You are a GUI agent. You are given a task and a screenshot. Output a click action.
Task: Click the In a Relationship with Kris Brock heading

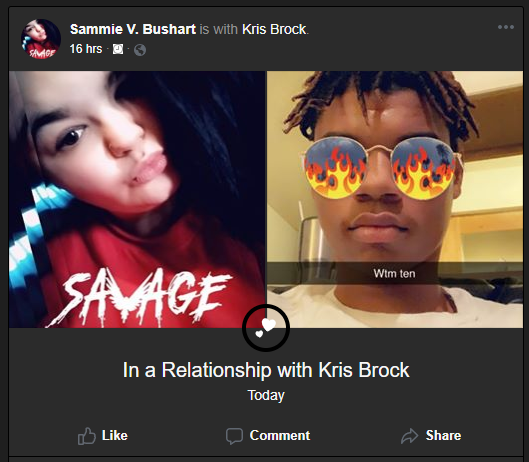266,370
